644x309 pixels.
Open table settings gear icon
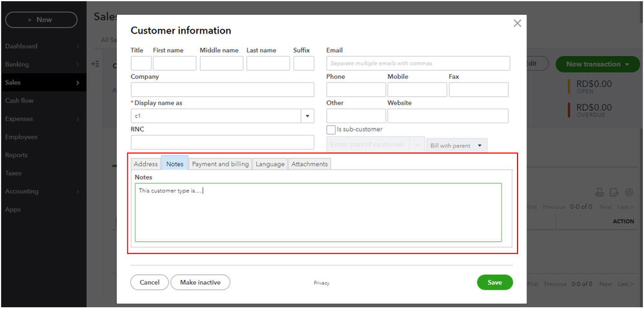[x=629, y=192]
